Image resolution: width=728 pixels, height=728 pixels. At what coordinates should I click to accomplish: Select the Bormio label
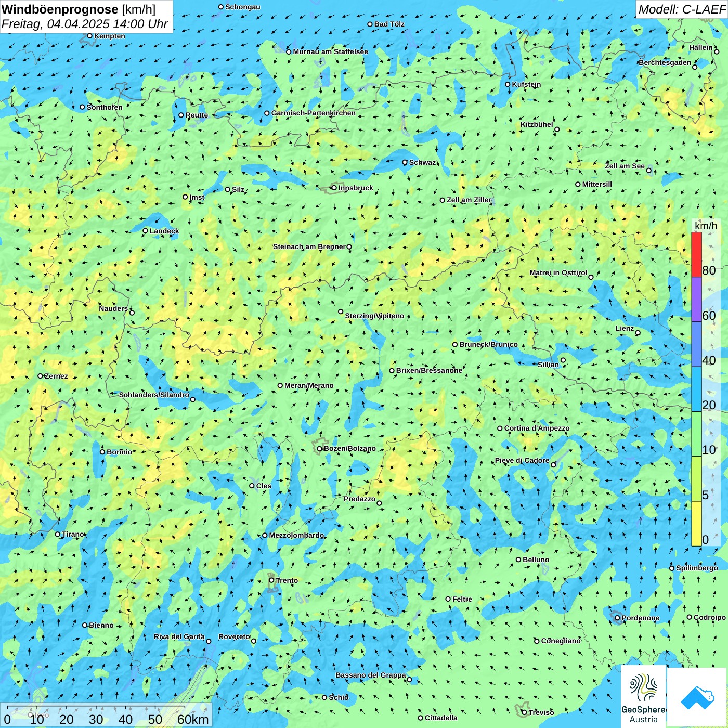tap(119, 452)
